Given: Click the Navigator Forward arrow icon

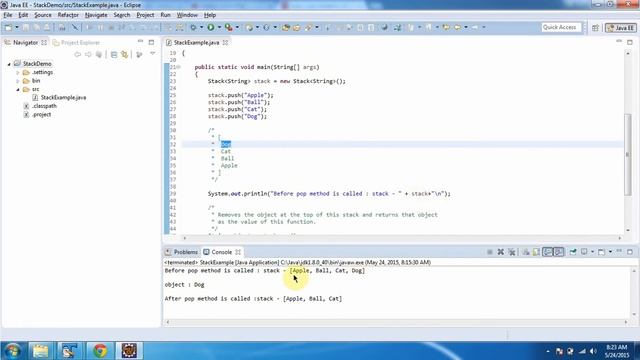Looking at the screenshot, I should pyautogui.click(x=88, y=54).
